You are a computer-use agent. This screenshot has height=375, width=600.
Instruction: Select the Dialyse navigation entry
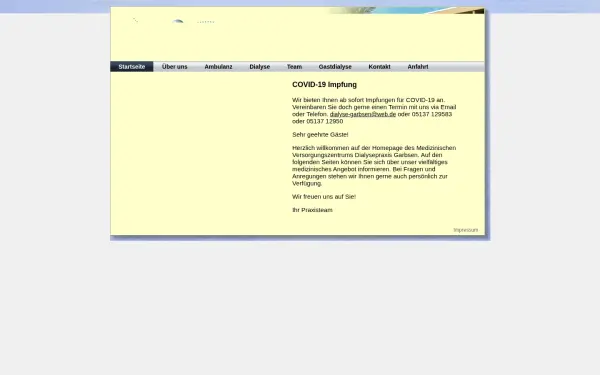coord(259,67)
